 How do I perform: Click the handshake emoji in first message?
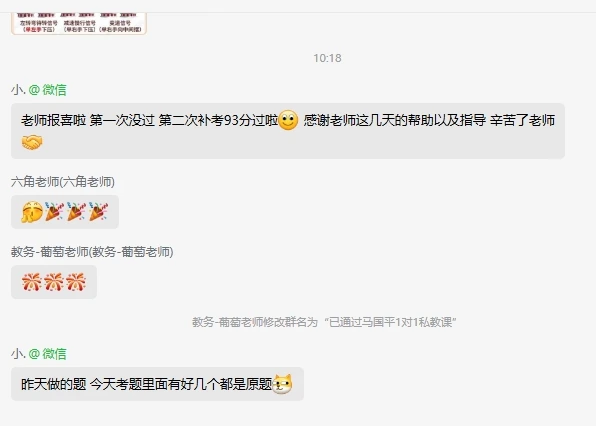coord(32,142)
